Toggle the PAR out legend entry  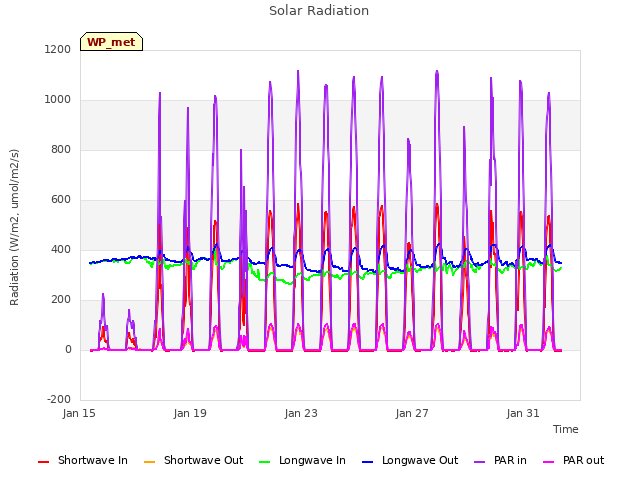coord(573,460)
